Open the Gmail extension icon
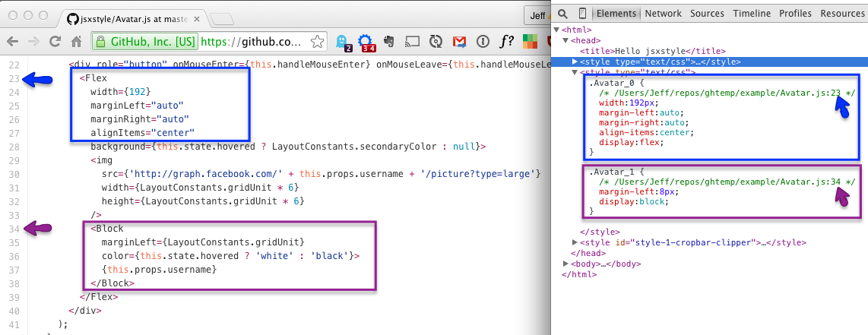Screen dimensions: 868x335 pyautogui.click(x=460, y=42)
